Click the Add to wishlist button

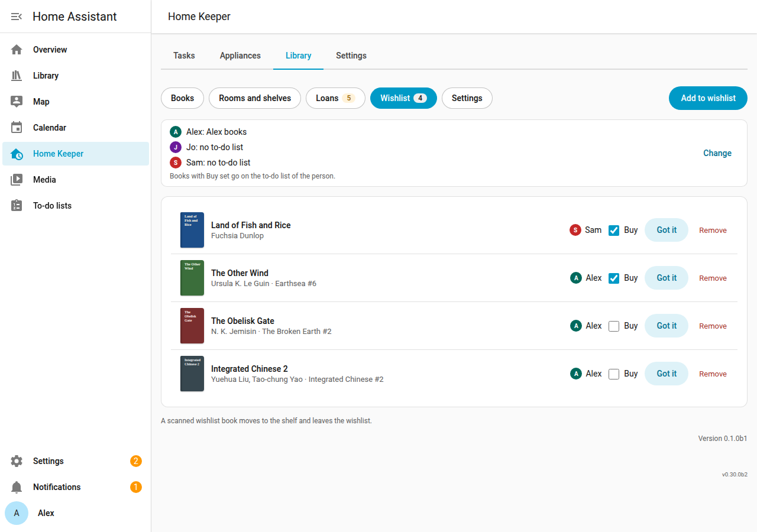(x=708, y=98)
